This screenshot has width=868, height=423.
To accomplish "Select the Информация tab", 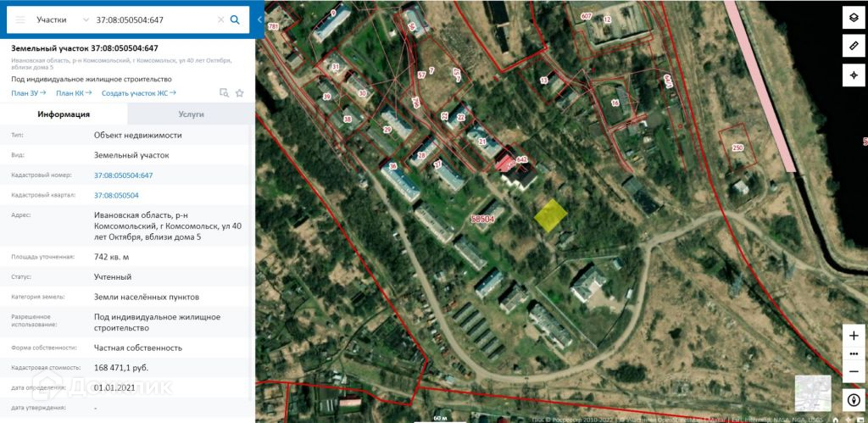I will [64, 114].
